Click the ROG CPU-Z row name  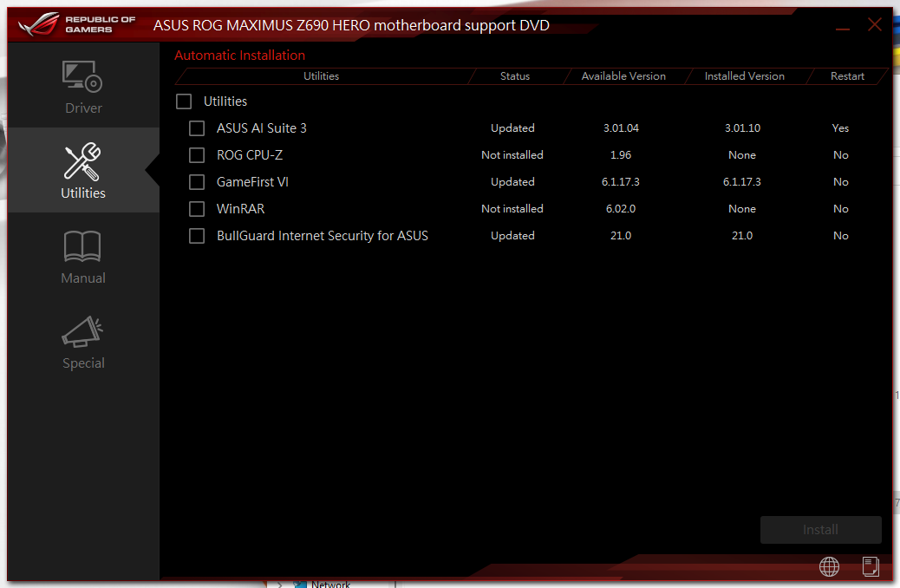point(250,155)
